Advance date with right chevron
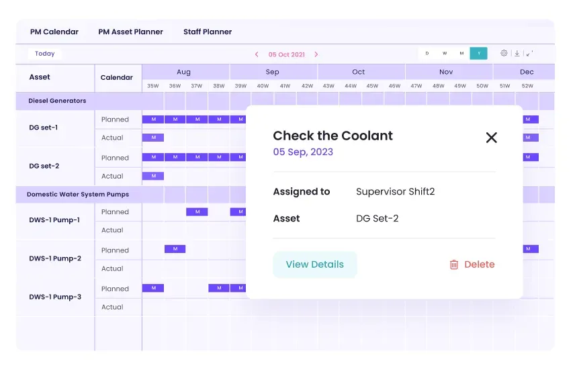This screenshot has height=392, width=579. coord(316,54)
